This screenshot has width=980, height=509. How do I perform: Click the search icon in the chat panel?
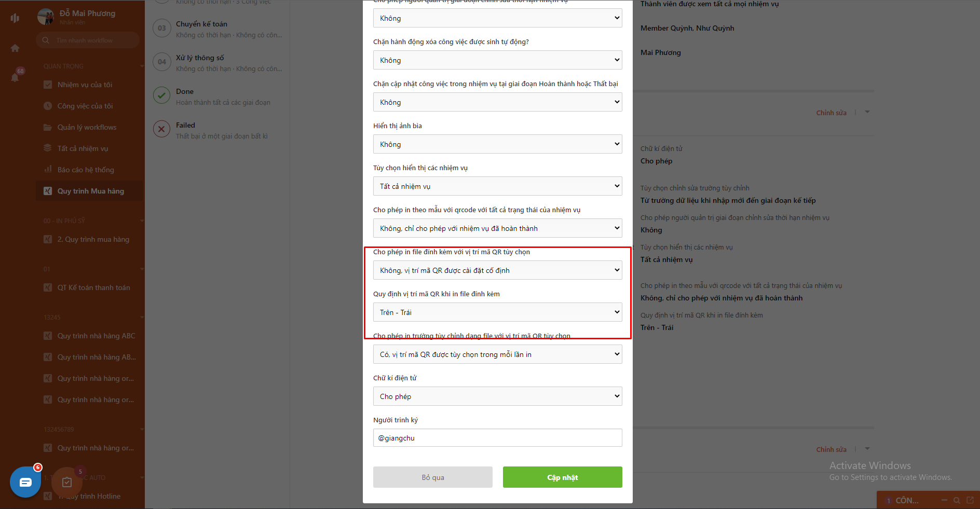coord(957,500)
